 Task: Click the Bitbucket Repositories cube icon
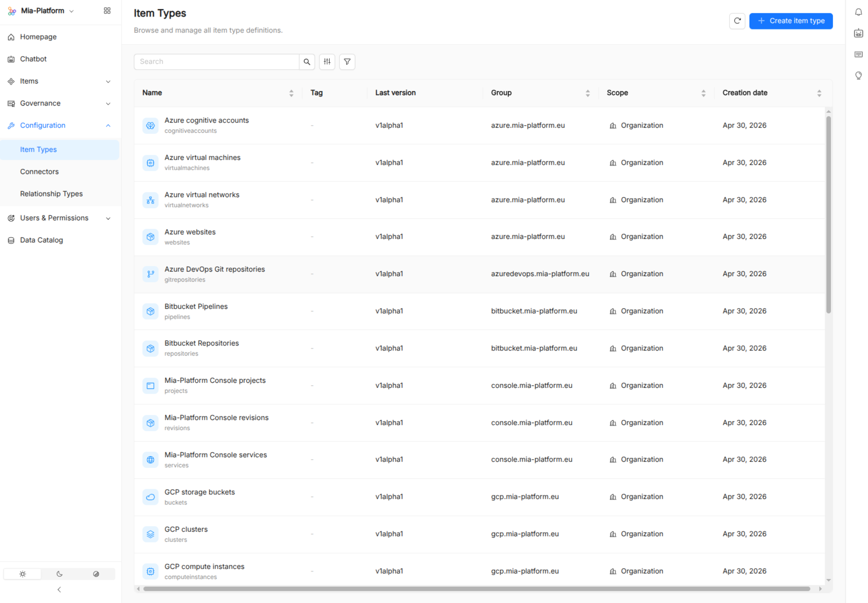(x=150, y=348)
